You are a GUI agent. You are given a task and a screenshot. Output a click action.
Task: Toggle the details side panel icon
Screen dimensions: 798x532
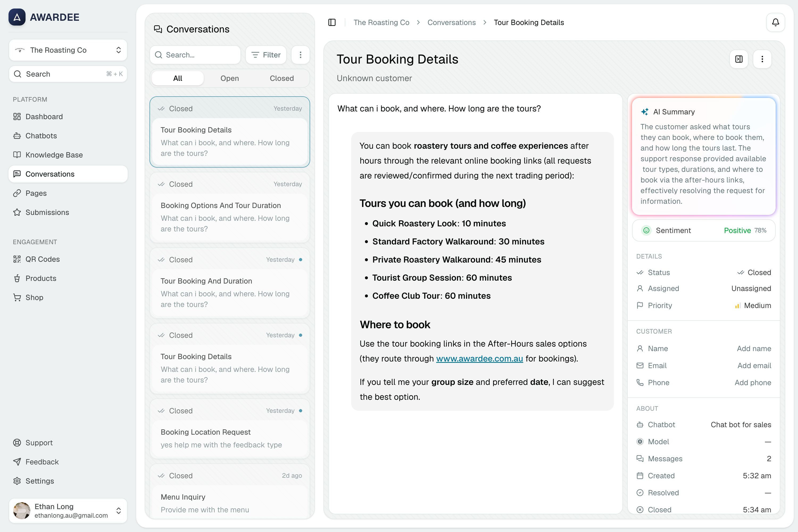pos(739,59)
